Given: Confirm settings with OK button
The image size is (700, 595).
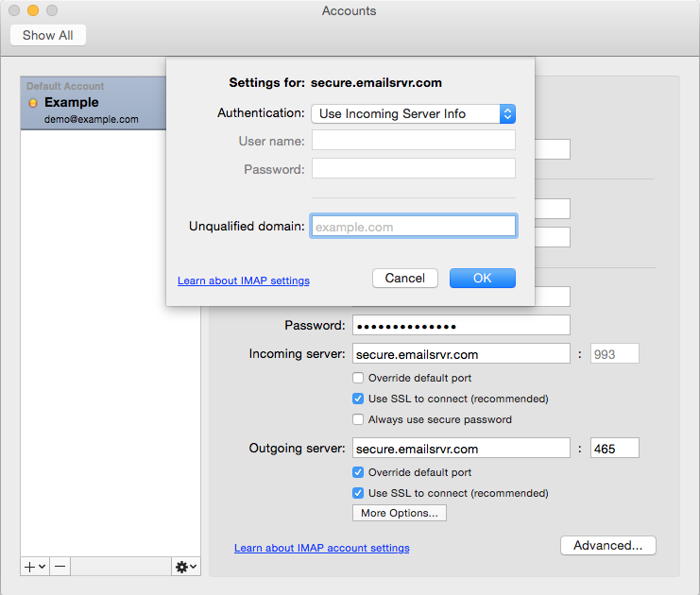Looking at the screenshot, I should click(x=483, y=278).
